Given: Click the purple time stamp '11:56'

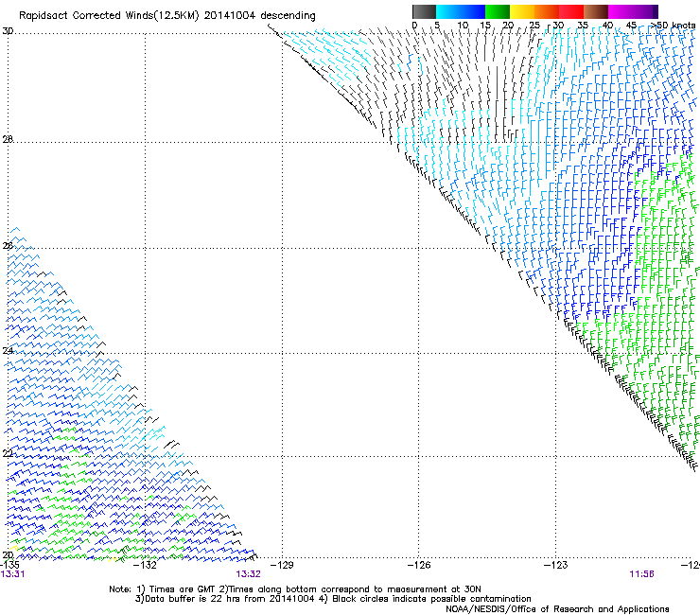Looking at the screenshot, I should 642,574.
